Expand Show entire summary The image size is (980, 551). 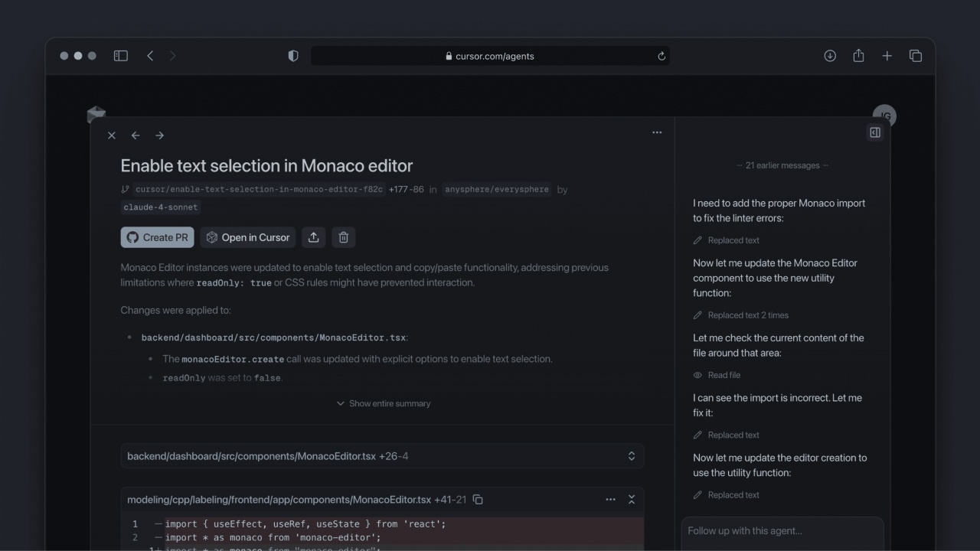(x=384, y=403)
